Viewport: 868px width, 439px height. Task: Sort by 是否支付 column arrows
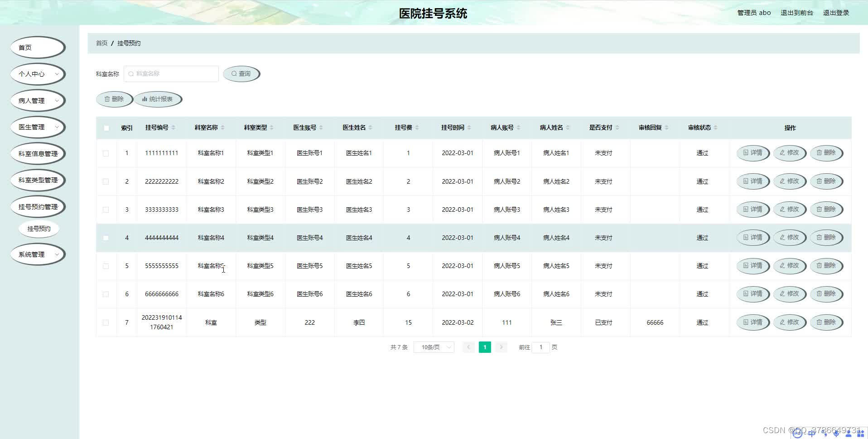click(x=617, y=128)
